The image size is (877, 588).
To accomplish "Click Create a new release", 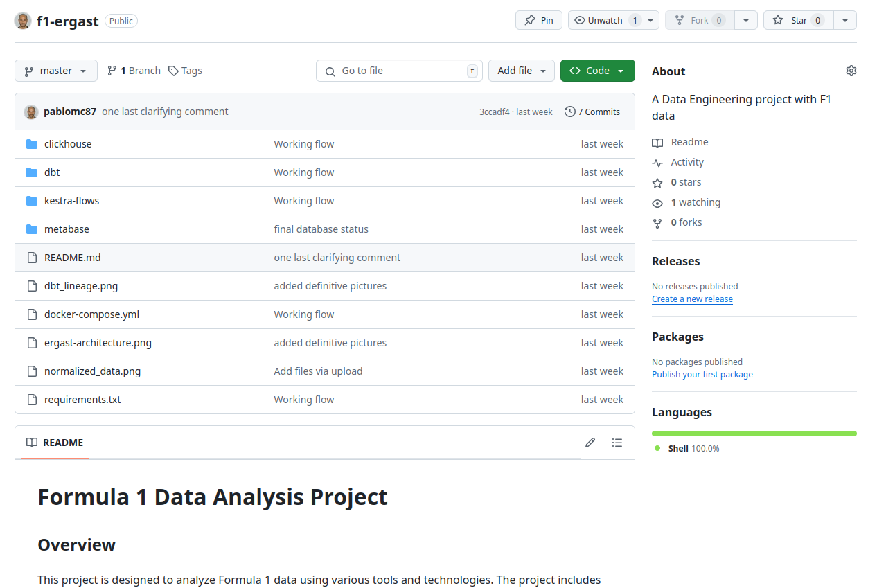I will [x=692, y=299].
